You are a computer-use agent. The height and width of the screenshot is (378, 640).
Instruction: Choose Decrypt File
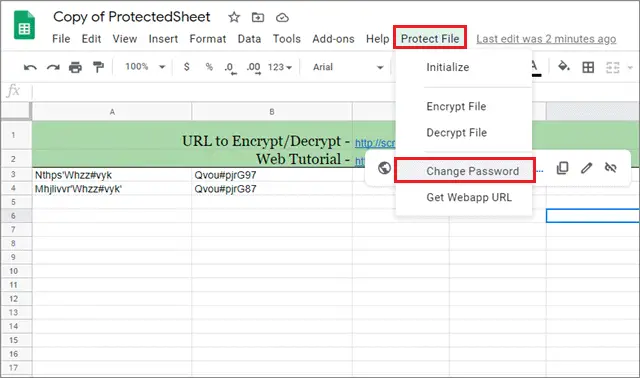pyautogui.click(x=464, y=132)
